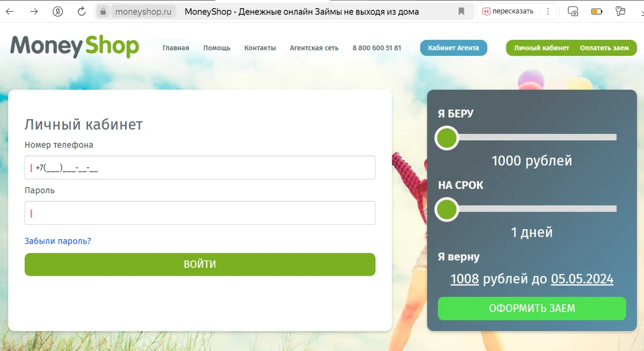Click the пересказать summarize button

point(508,11)
